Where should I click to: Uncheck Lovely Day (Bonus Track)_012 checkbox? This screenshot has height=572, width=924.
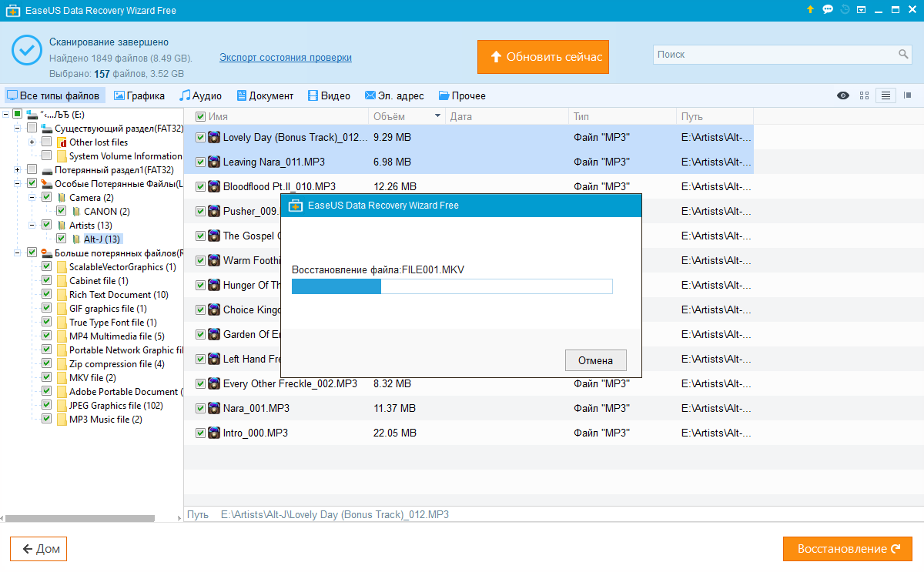point(200,138)
